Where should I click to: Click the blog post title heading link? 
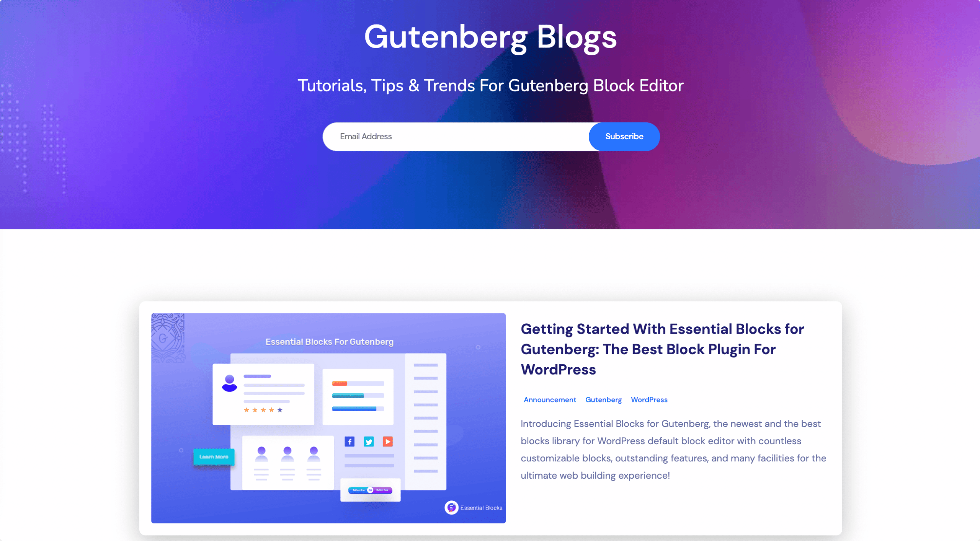661,349
